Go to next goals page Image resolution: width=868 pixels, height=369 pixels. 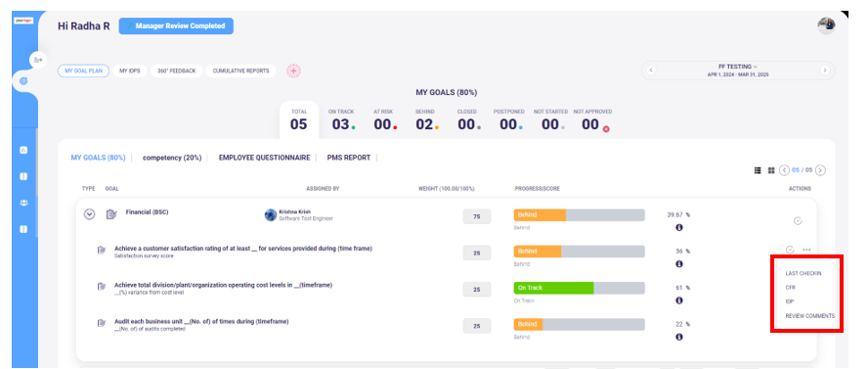[820, 170]
